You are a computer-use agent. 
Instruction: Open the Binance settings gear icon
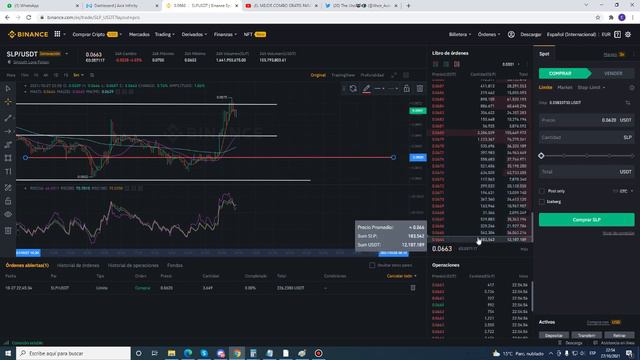point(628,35)
